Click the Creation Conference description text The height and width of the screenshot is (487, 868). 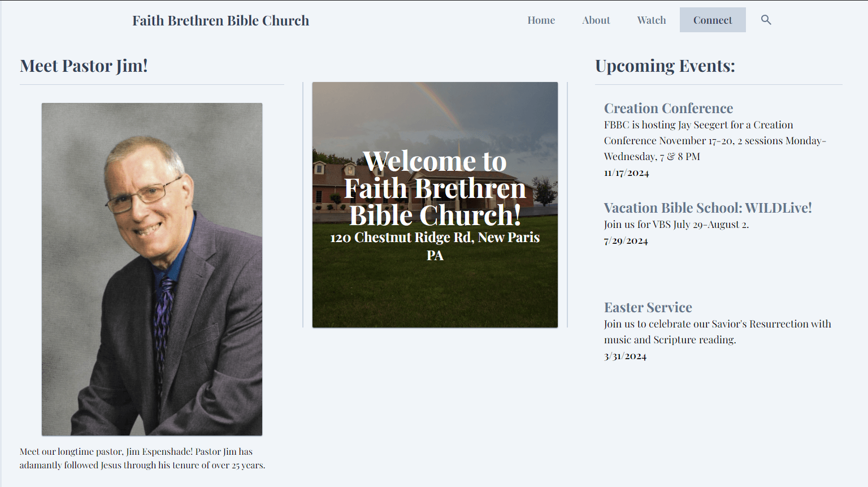coord(714,140)
